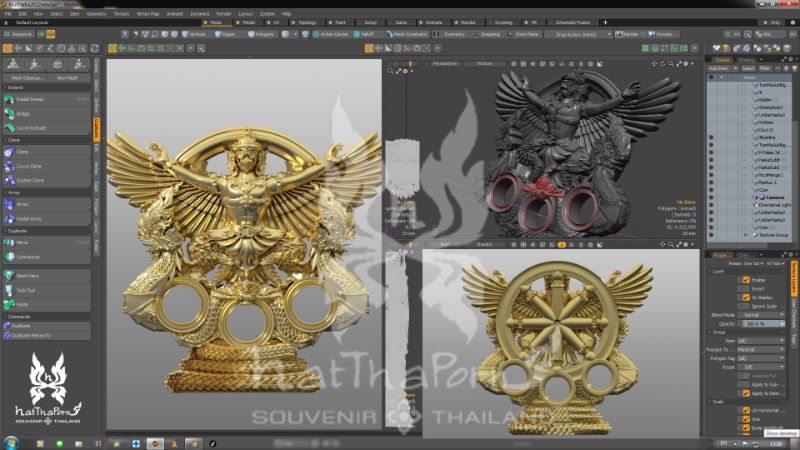800x450 pixels.
Task: Open the Polygon Tag Type dropdown
Action: click(x=763, y=349)
